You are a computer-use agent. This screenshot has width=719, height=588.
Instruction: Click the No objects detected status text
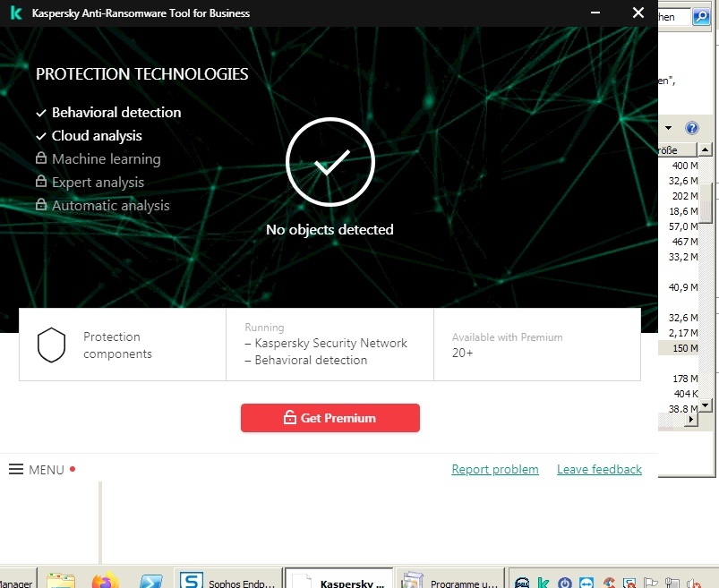coord(330,230)
